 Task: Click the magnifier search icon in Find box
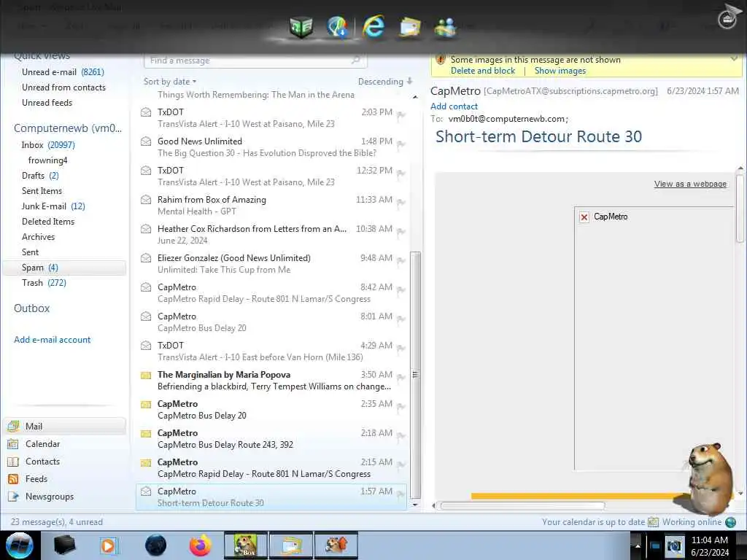[x=355, y=60]
